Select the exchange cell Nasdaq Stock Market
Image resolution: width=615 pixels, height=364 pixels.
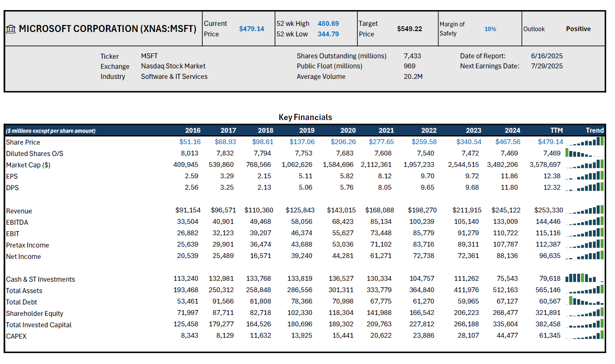coord(173,66)
